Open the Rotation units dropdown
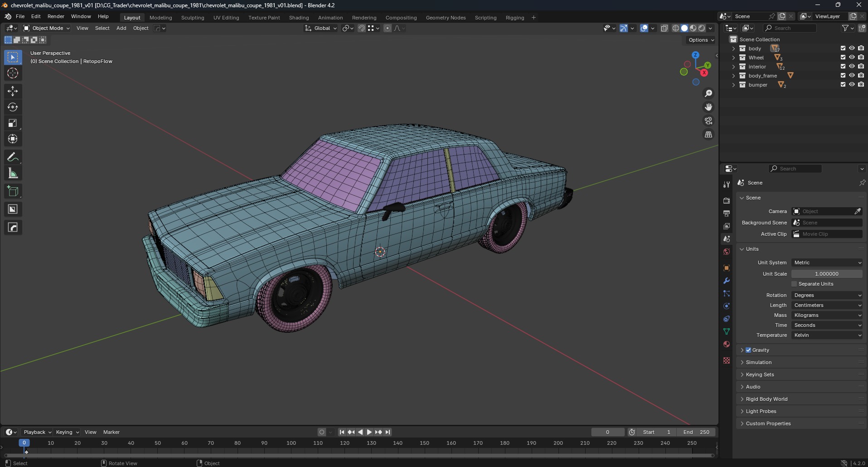 click(827, 295)
